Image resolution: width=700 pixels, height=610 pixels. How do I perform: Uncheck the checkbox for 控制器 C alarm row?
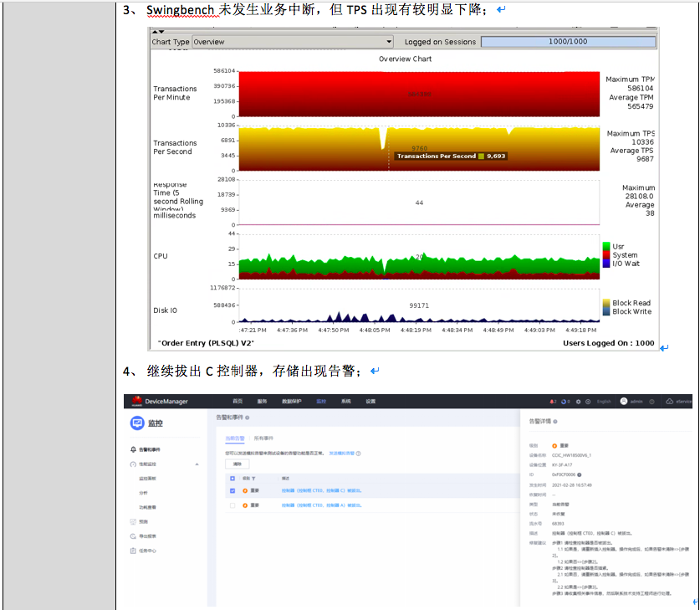pyautogui.click(x=232, y=491)
